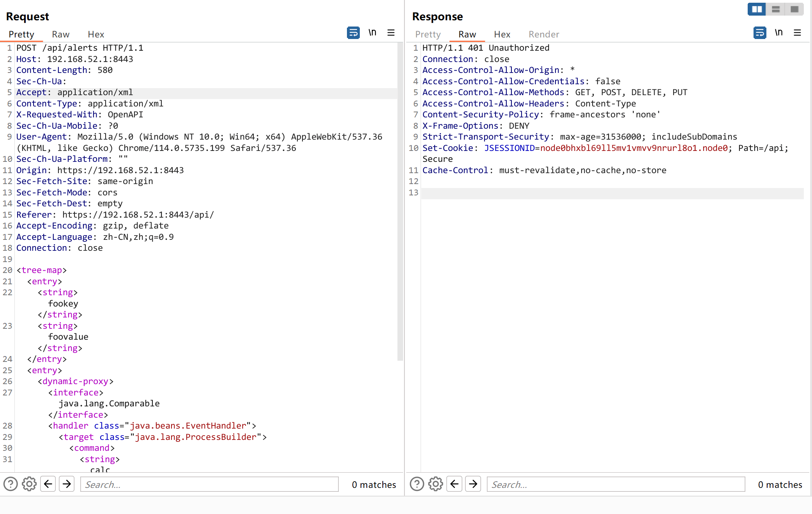Click target class java.lang.ProcessBuilder line
Image resolution: width=812 pixels, height=514 pixels.
[x=163, y=437]
